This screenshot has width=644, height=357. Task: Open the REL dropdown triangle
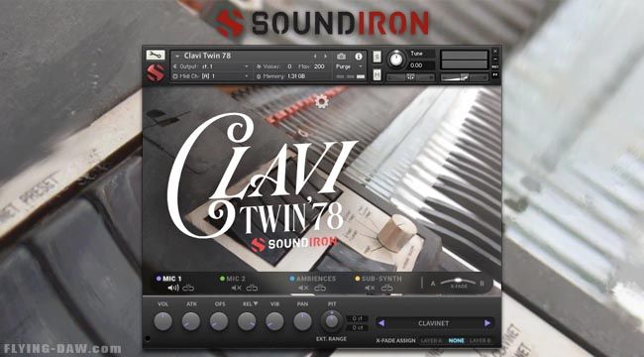[x=256, y=303]
